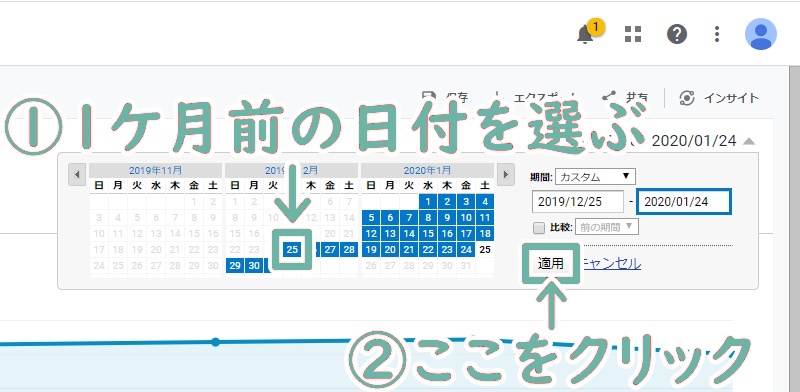
Task: Go to next month with right arrow
Action: pos(505,175)
